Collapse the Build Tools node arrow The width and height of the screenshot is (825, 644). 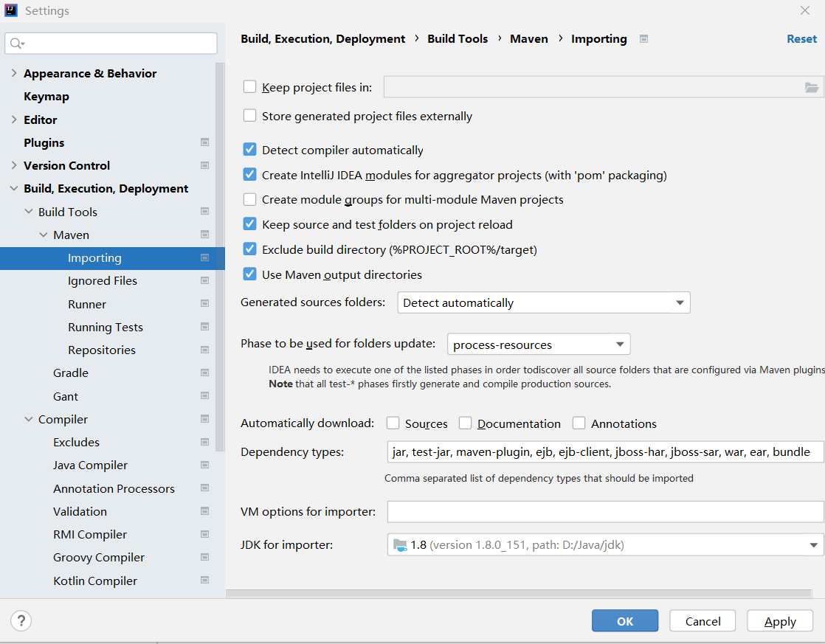click(29, 212)
